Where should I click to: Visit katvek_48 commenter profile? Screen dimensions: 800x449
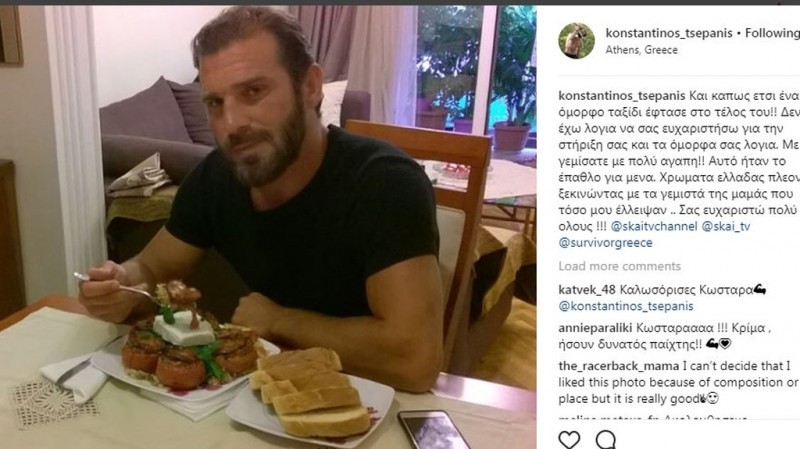coord(587,290)
